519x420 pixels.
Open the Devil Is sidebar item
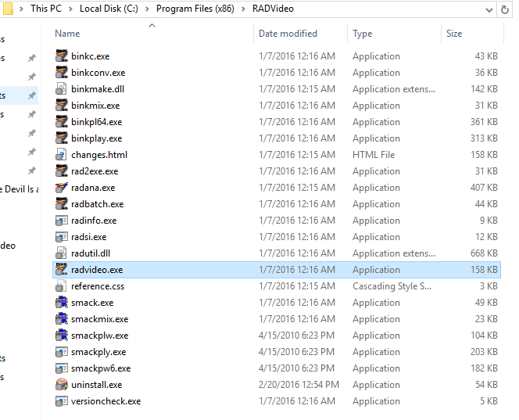point(20,189)
